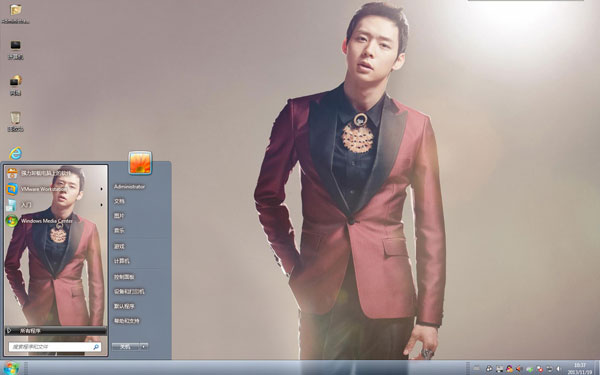Click the Windows Start orb
Image resolution: width=600 pixels, height=375 pixels.
tap(11, 368)
